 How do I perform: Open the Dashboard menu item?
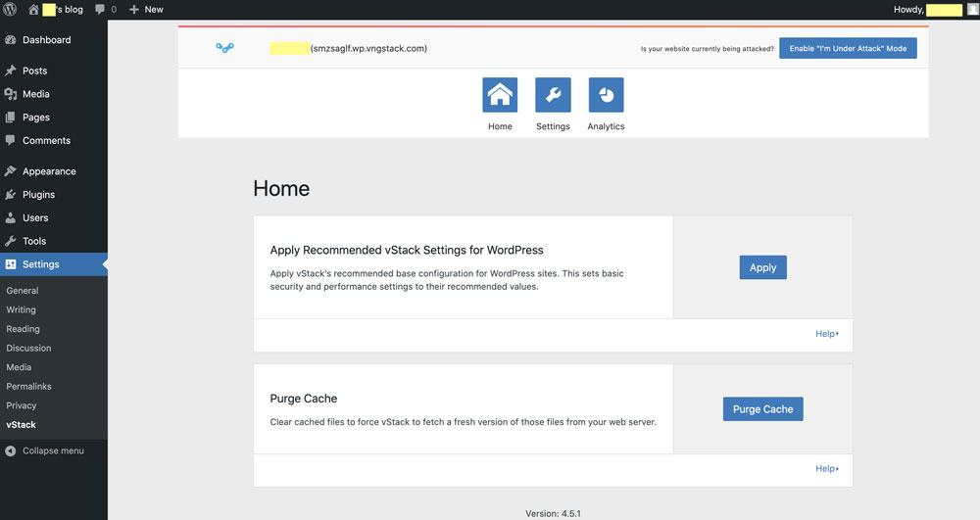(54, 40)
